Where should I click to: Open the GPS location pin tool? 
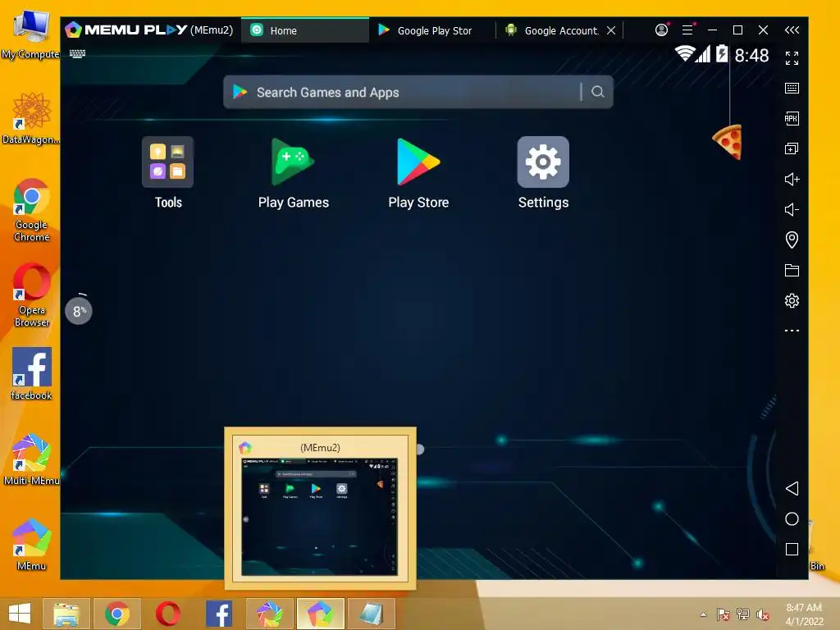[x=792, y=240]
